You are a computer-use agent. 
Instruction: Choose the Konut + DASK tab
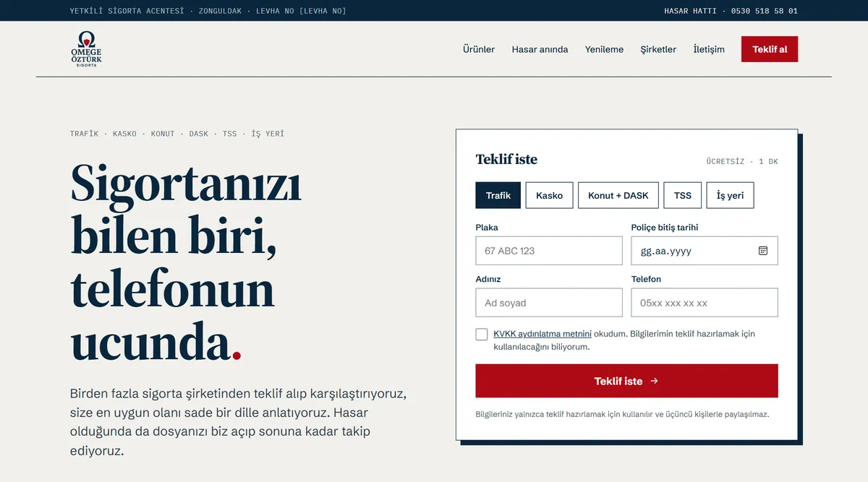(618, 195)
